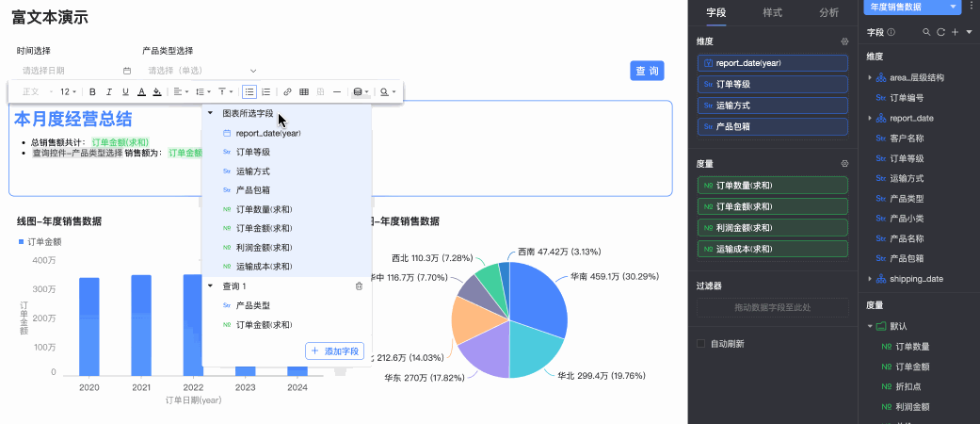
Task: Toggle italic formatting in the rich text toolbar
Action: point(109,92)
